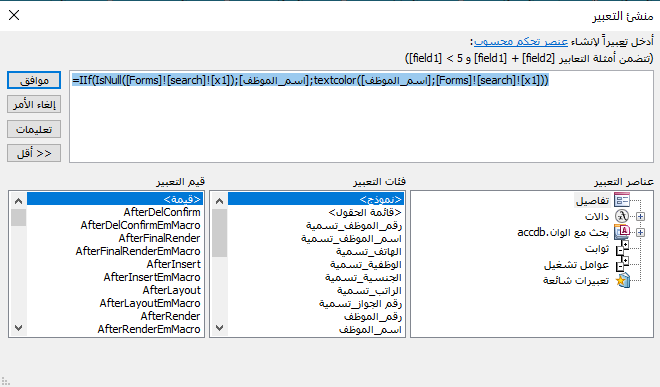Screen dimensions: 660x387
Task: Click the تعبيرات شائعة star icon
Action: [623, 280]
